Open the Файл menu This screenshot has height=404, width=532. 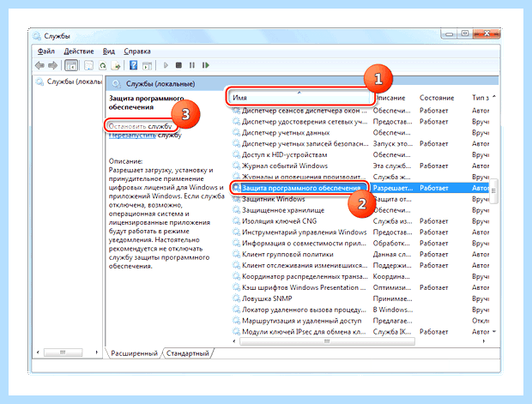tap(46, 51)
